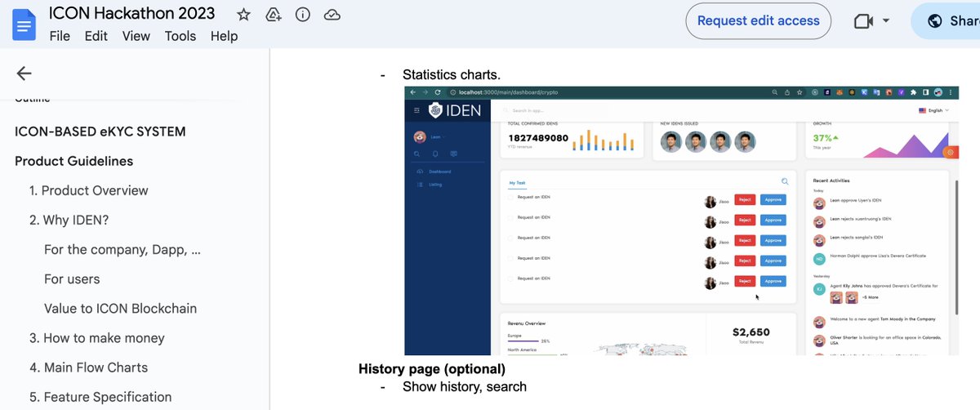Select 'For users' outline item
Screen dimensions: 980x410
[72, 279]
